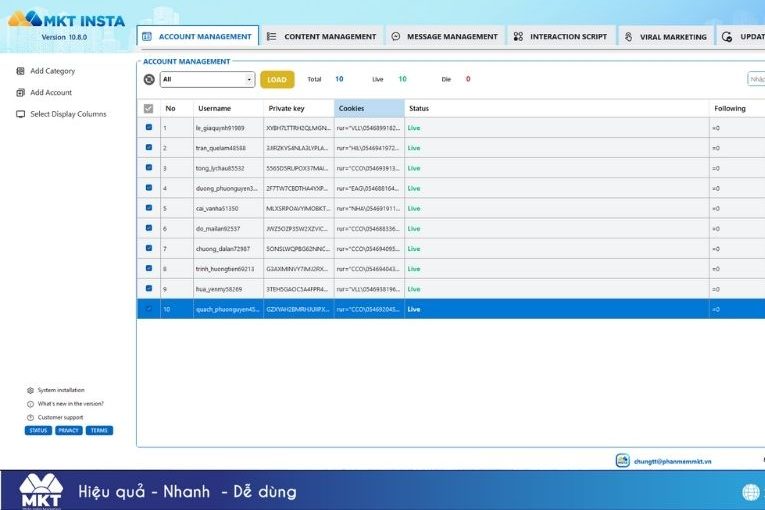Uncheck the checkbox for row 2 tran_quelam
The height and width of the screenshot is (510, 765).
click(149, 147)
